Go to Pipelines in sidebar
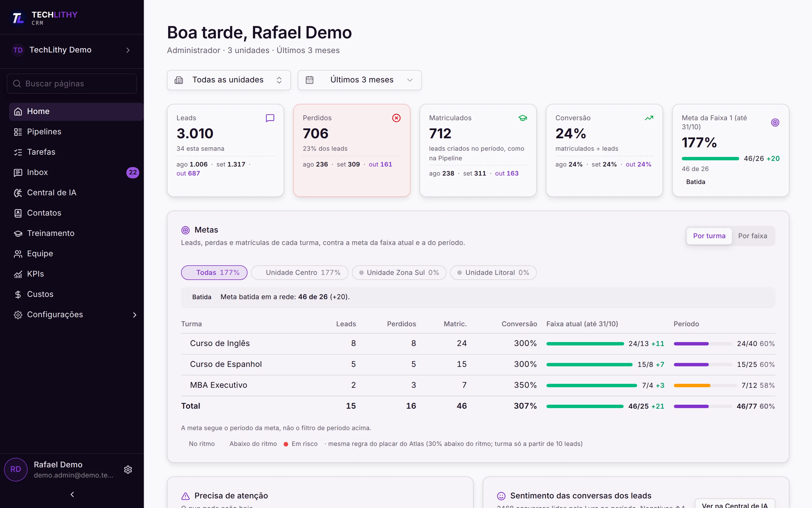 pyautogui.click(x=76, y=132)
